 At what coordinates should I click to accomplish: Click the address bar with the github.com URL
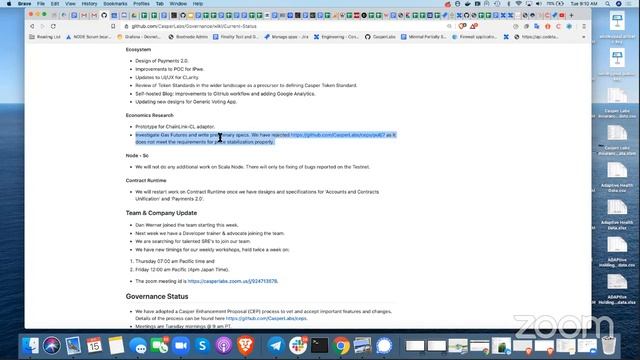[x=286, y=26]
